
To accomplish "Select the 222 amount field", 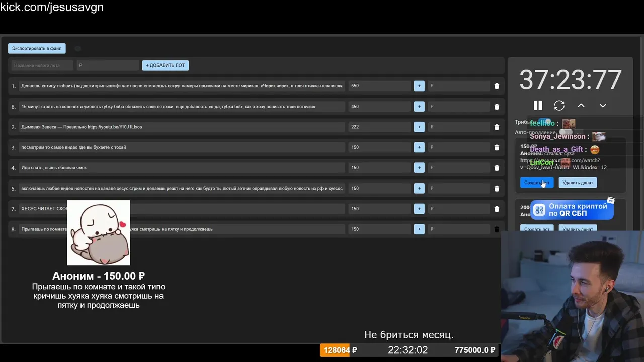I will 379,127.
